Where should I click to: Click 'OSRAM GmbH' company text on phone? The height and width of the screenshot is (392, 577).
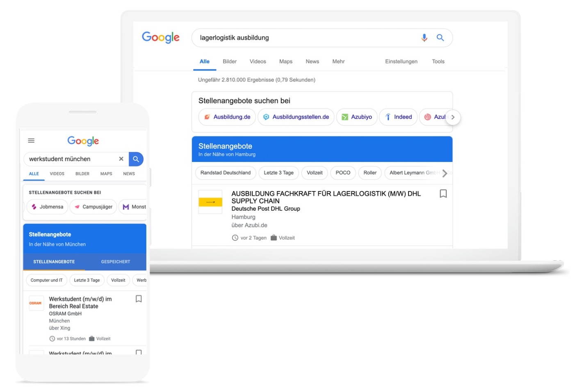[65, 314]
